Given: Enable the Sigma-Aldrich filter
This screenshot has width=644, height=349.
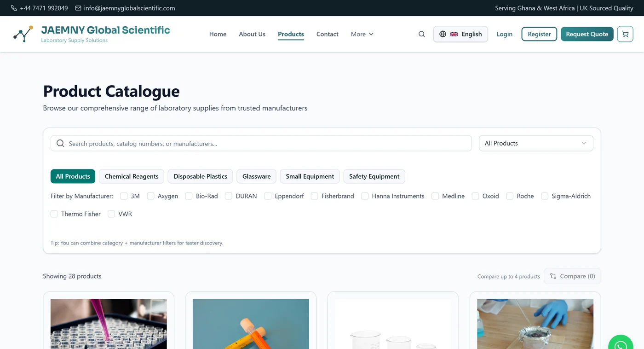Looking at the screenshot, I should [x=545, y=196].
